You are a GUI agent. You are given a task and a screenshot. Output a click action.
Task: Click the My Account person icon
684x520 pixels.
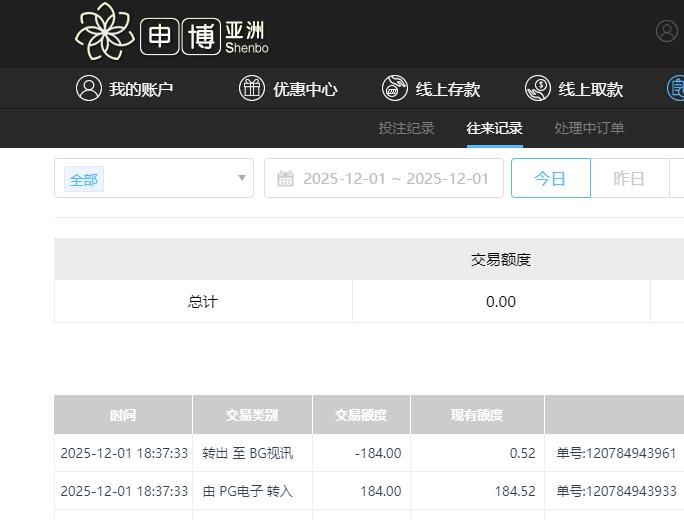pos(89,88)
